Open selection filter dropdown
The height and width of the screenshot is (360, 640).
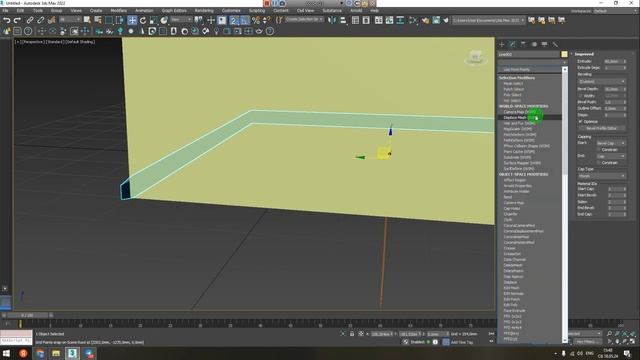(70, 20)
